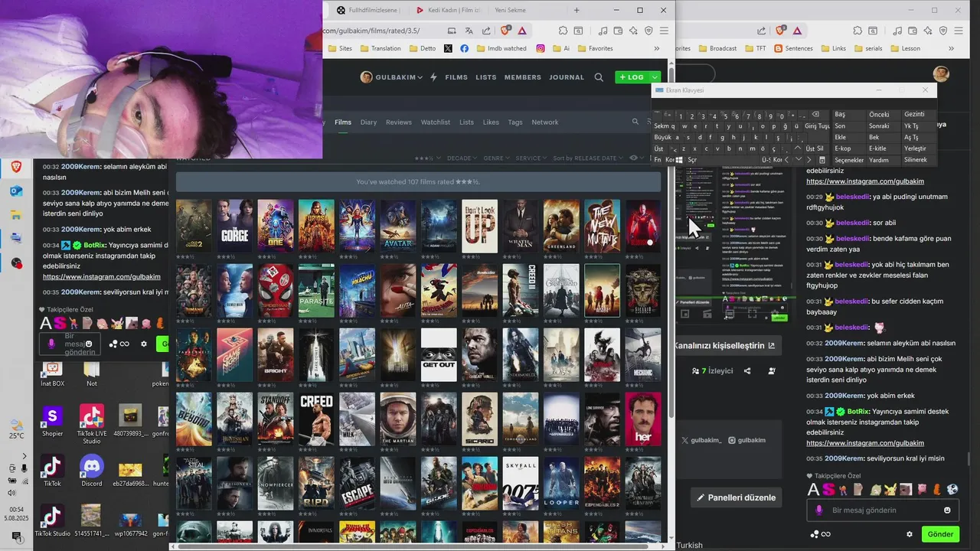Click Gezinti key on on-screen keyboard

coord(914,114)
